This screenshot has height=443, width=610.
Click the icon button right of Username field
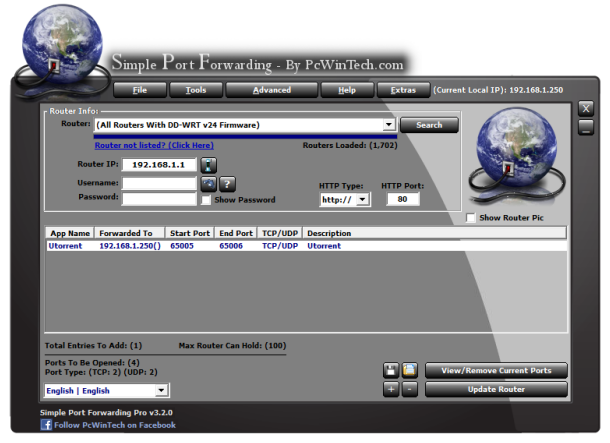208,184
